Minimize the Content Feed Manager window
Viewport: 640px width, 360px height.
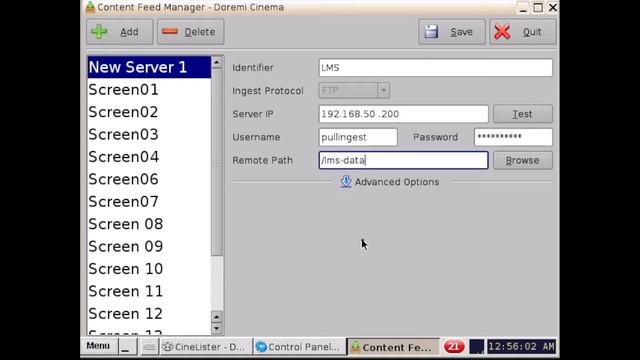523,8
